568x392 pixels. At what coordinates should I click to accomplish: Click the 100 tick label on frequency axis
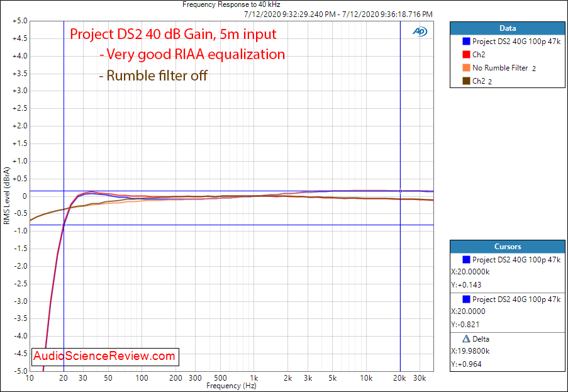click(x=142, y=378)
